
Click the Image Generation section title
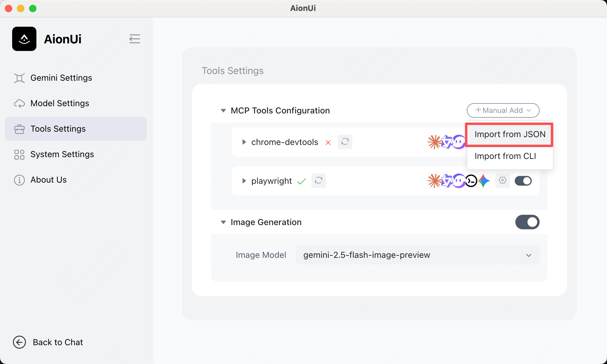[266, 222]
